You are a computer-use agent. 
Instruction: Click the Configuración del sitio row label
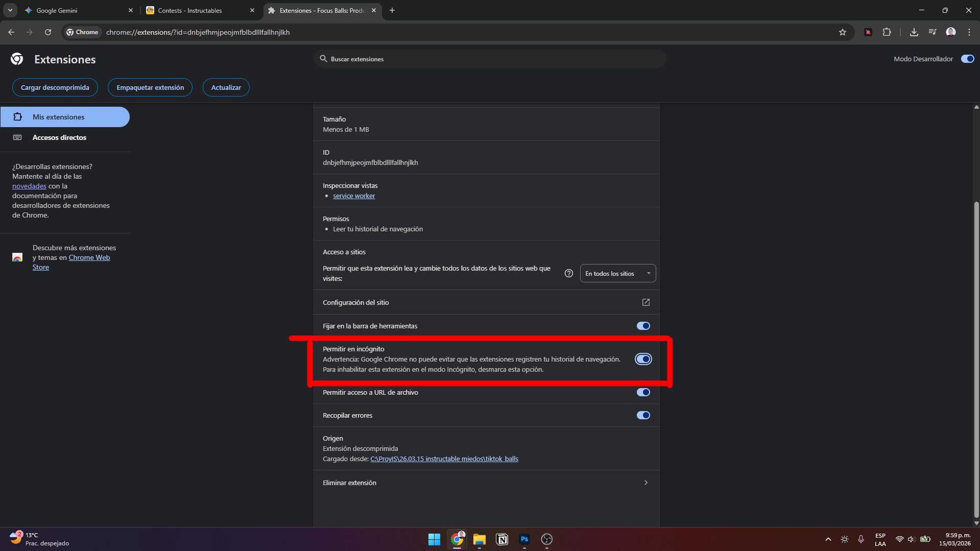tap(356, 302)
